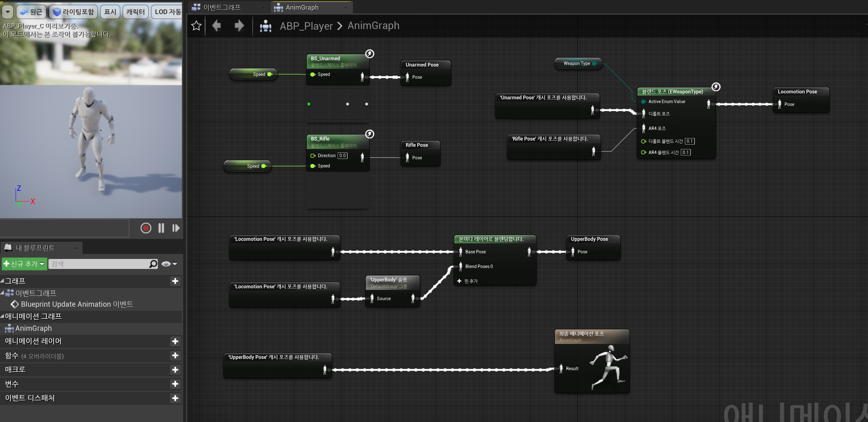The image size is (868, 422).
Task: Select the AnimGraph tab
Action: tap(302, 7)
